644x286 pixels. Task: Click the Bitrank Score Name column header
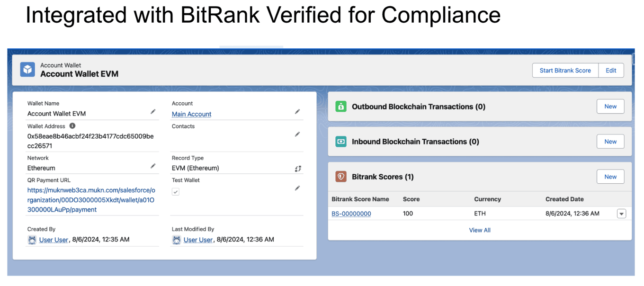(360, 199)
